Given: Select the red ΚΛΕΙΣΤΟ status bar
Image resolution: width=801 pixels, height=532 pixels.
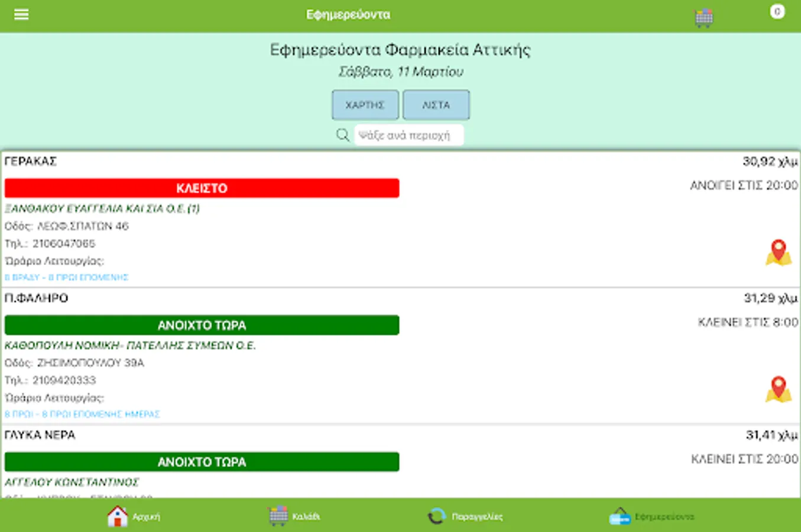Looking at the screenshot, I should [202, 188].
